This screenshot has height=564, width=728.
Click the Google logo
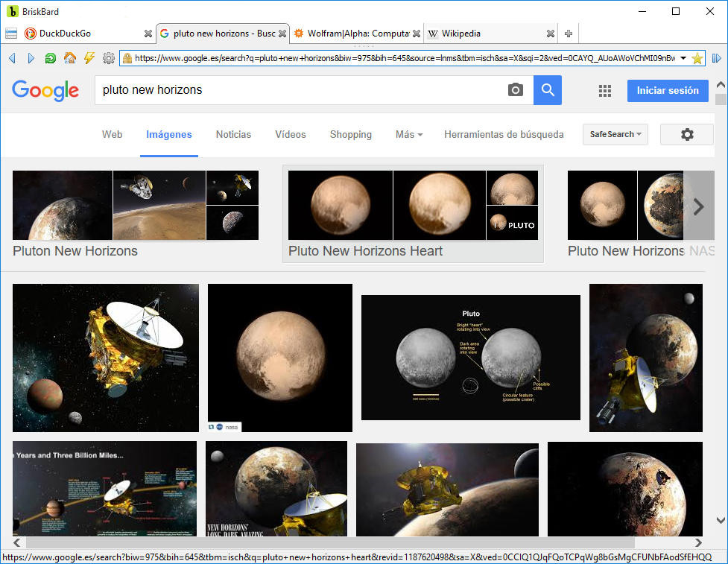coord(45,90)
